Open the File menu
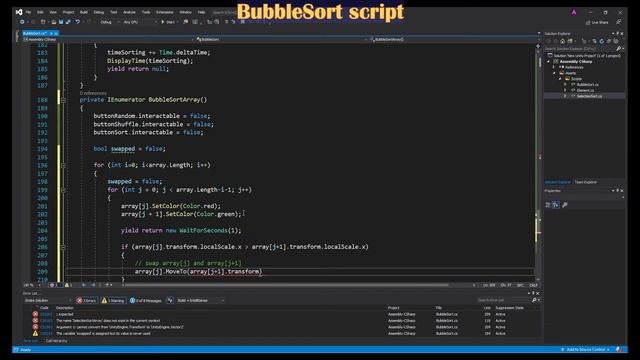 (28, 12)
